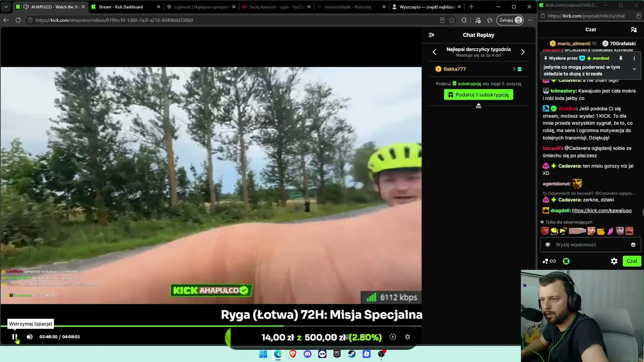Image resolution: width=644 pixels, height=362 pixels.
Task: Mute the video player volume
Action: (x=30, y=337)
